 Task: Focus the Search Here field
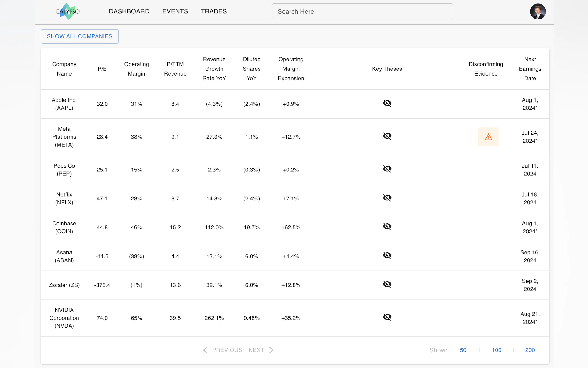tap(362, 11)
